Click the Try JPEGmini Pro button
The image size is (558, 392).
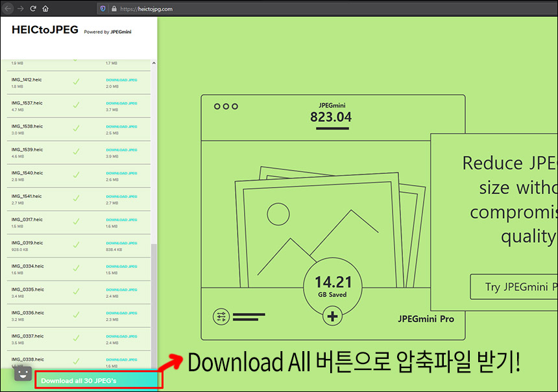514,287
